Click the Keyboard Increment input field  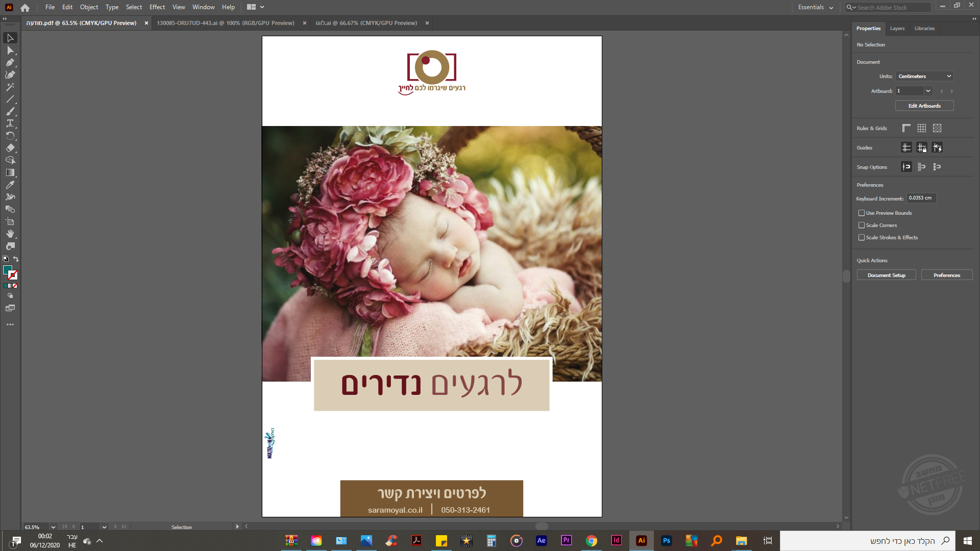pyautogui.click(x=920, y=198)
